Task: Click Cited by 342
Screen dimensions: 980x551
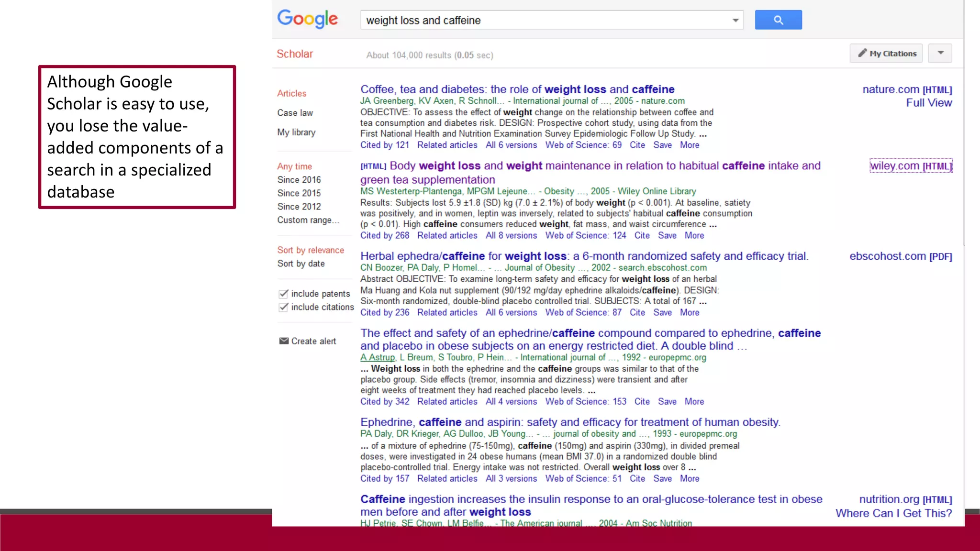Action: 385,401
